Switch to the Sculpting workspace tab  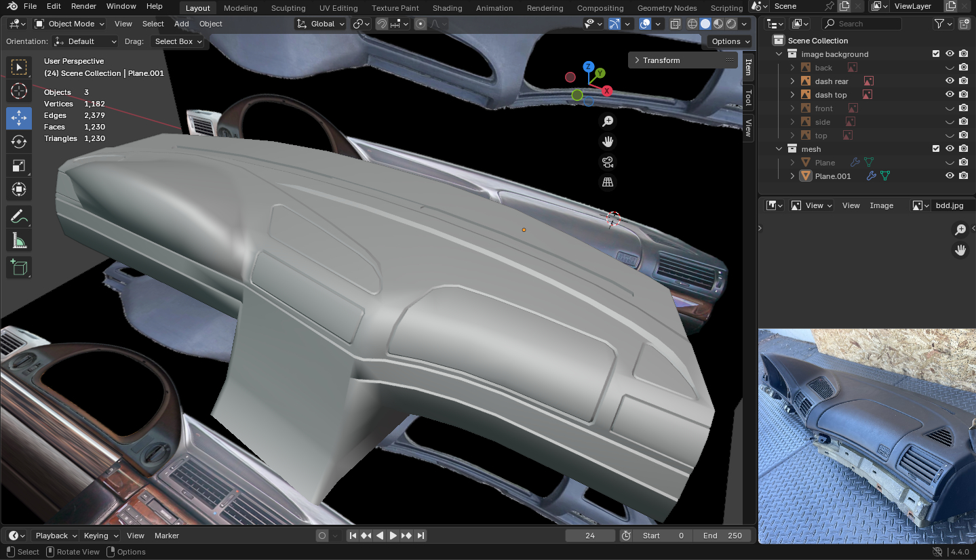click(x=288, y=8)
